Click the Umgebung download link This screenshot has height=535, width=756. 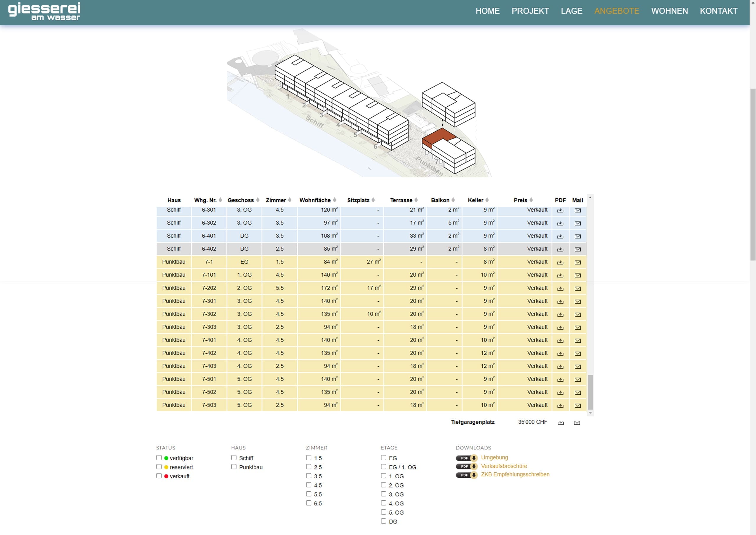[x=494, y=458]
